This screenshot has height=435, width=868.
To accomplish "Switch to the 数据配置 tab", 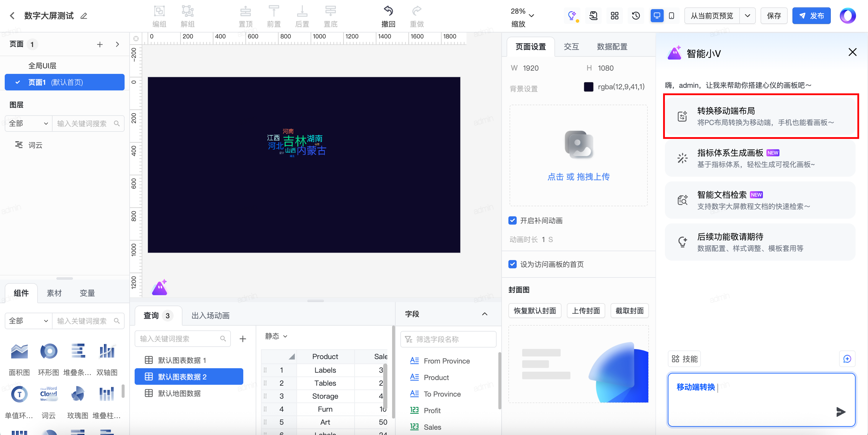I will [612, 47].
